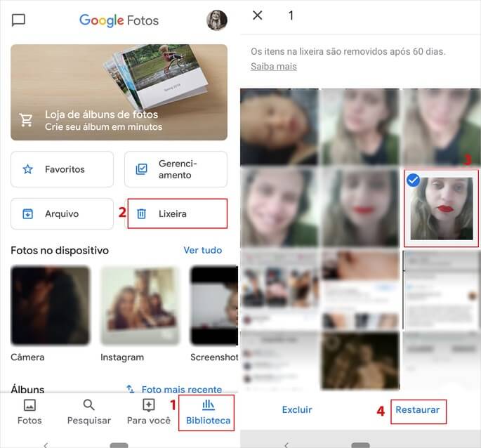Screen dimensions: 481x448
Task: Switch to the Para você tab
Action: coord(148,411)
